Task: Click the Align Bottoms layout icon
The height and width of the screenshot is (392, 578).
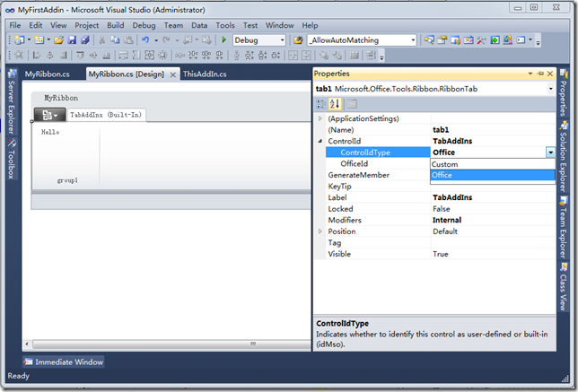Action: 107,56
